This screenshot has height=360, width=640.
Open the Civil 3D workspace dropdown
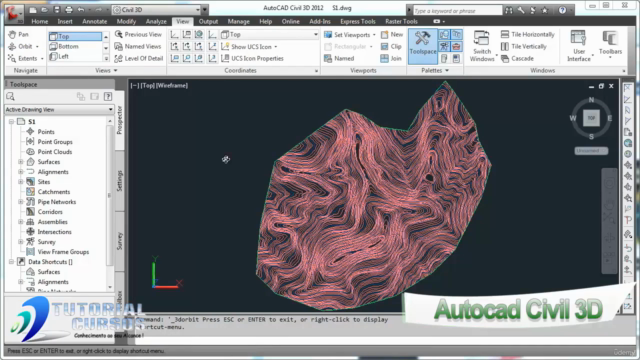point(157,9)
